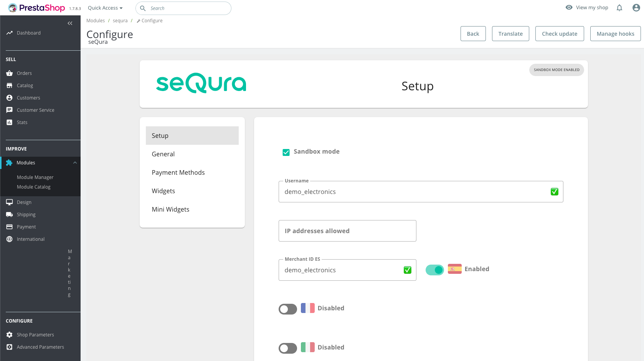644x361 pixels.
Task: Click the Modules breadcrumb link
Action: (x=96, y=21)
